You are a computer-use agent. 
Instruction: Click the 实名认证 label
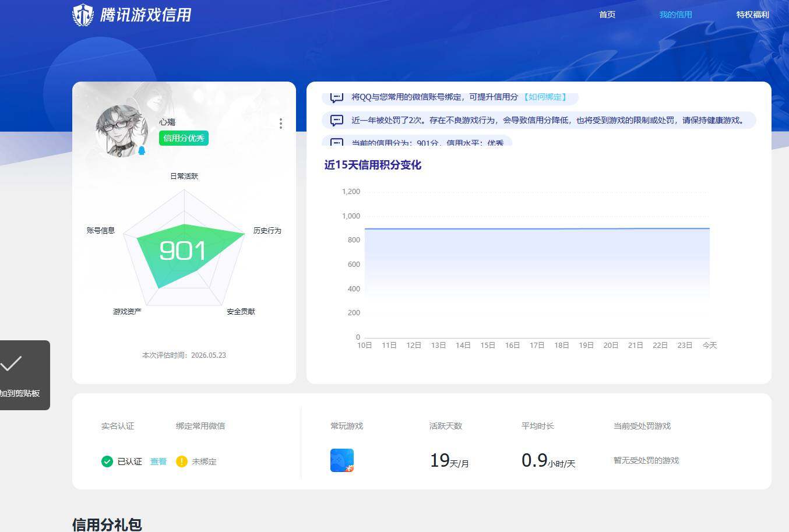[x=118, y=426]
